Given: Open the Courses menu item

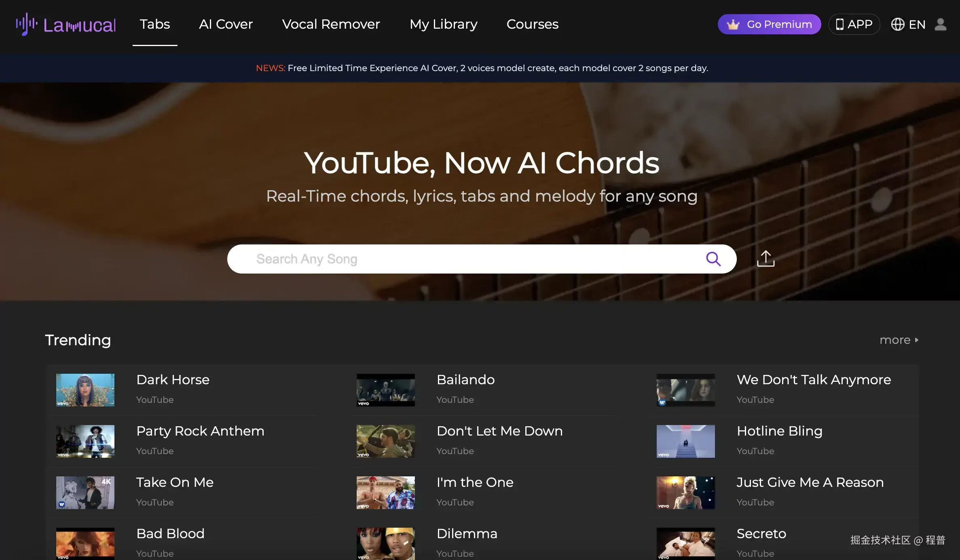Looking at the screenshot, I should 532,24.
